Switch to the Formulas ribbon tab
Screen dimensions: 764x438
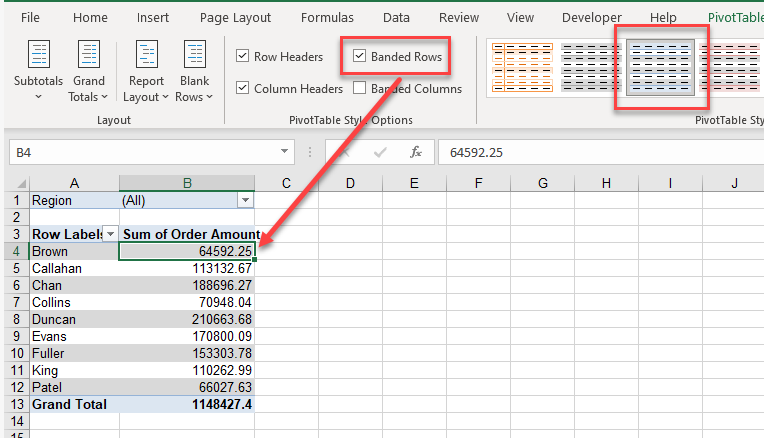click(328, 18)
